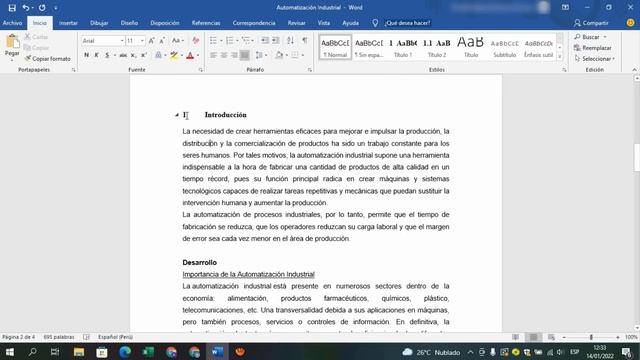Click the superscript icon
640x360 pixels.
pyautogui.click(x=144, y=55)
